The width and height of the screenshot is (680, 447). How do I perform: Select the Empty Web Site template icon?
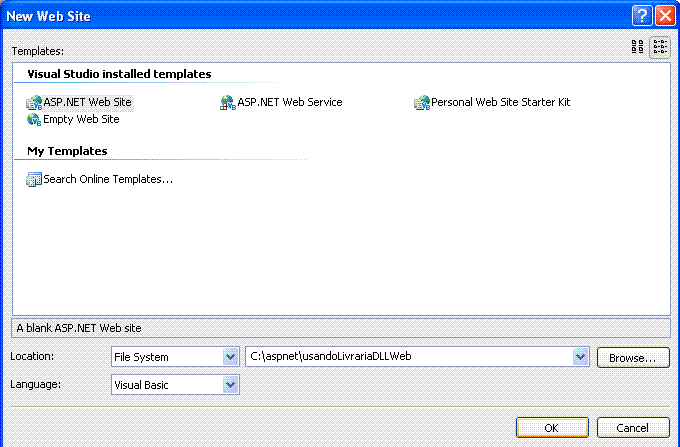coord(34,119)
